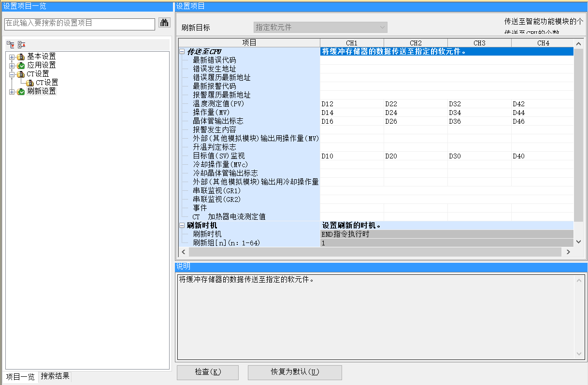Click the expand-all tree icon with down arrow
The height and width of the screenshot is (385, 588).
pos(10,44)
